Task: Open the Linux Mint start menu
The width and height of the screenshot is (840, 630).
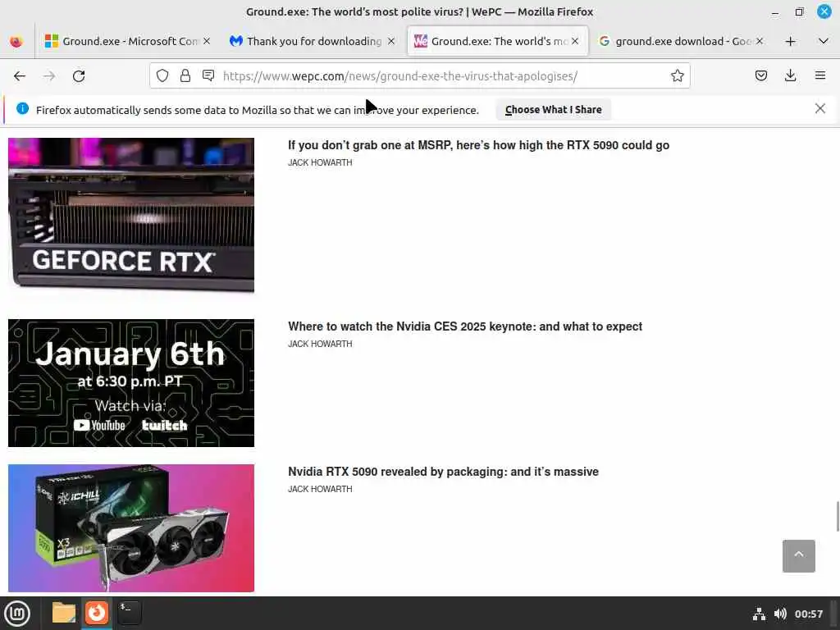Action: (17, 613)
